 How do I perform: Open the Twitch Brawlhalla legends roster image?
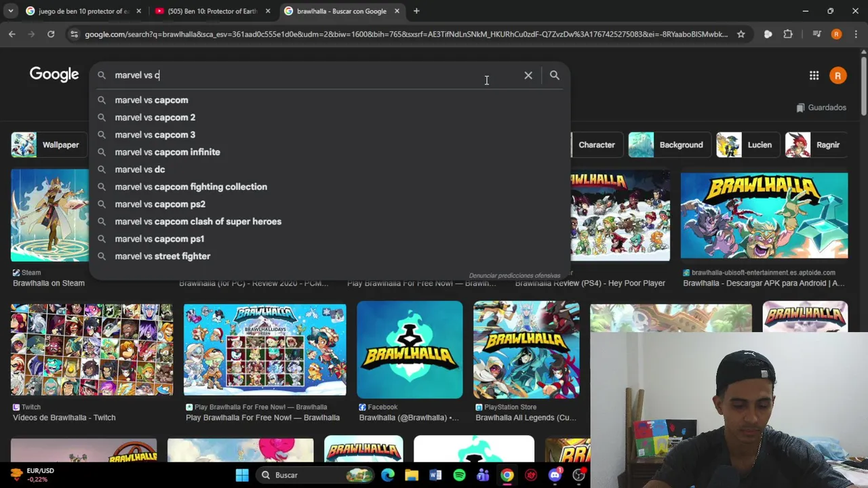click(92, 349)
